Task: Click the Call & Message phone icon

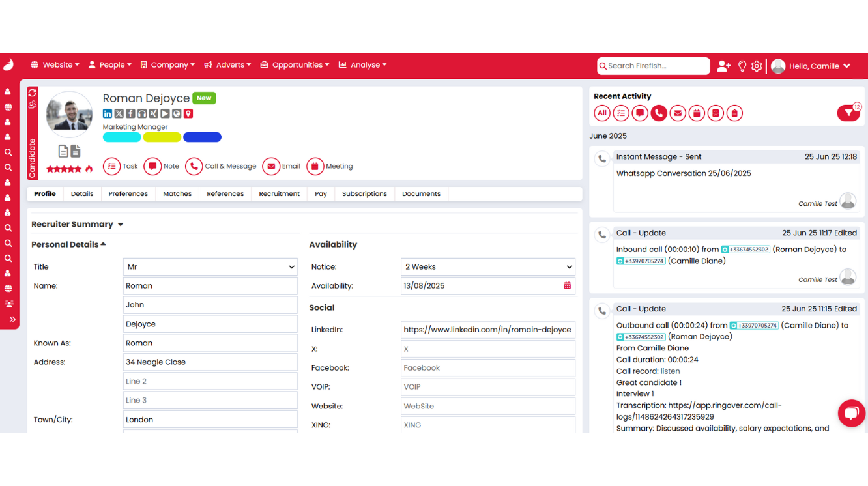Action: click(x=194, y=166)
